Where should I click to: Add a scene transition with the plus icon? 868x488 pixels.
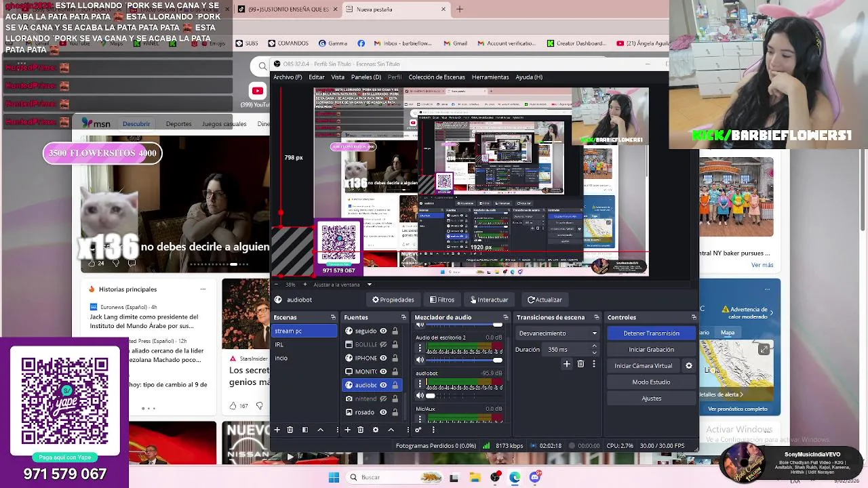tap(567, 364)
